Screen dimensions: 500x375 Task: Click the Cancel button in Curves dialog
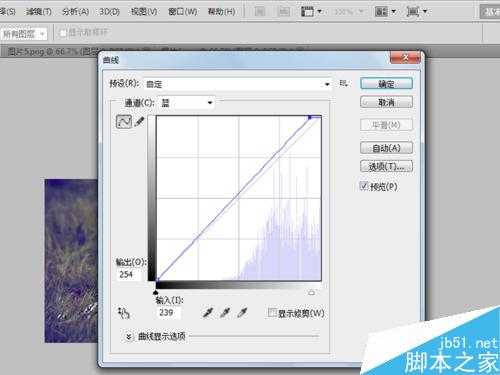click(x=386, y=102)
